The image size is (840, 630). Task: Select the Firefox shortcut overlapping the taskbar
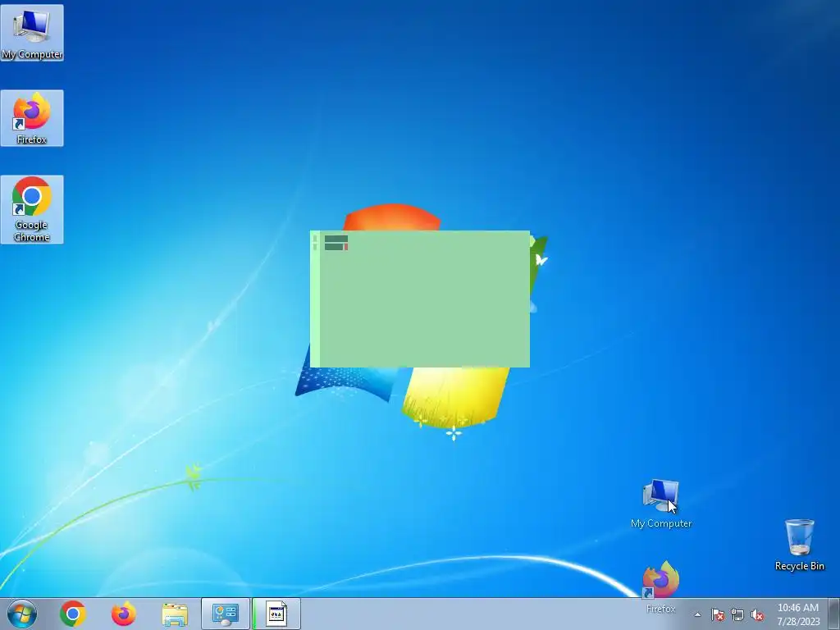(660, 587)
